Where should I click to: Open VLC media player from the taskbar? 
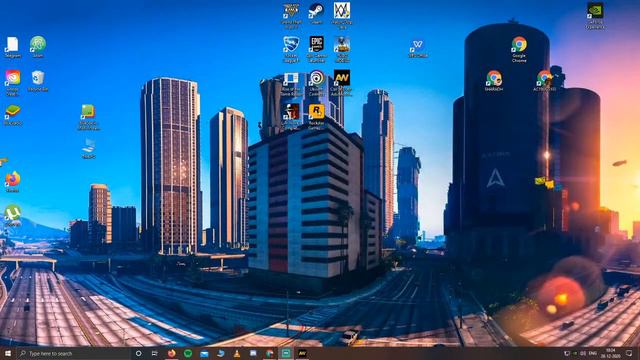(237, 353)
